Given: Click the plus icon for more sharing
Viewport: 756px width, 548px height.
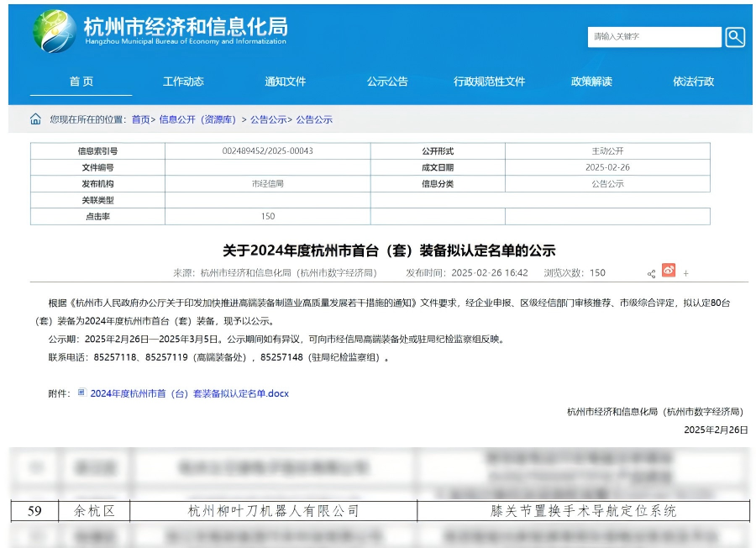Looking at the screenshot, I should coord(685,273).
